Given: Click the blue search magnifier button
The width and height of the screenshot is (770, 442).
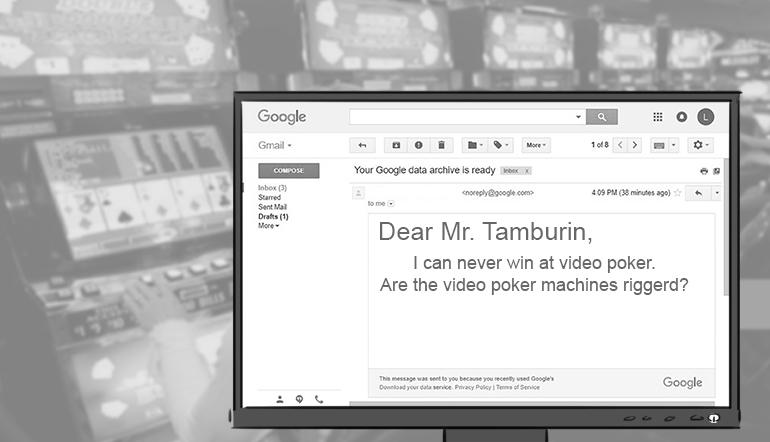Looking at the screenshot, I should click(x=602, y=117).
